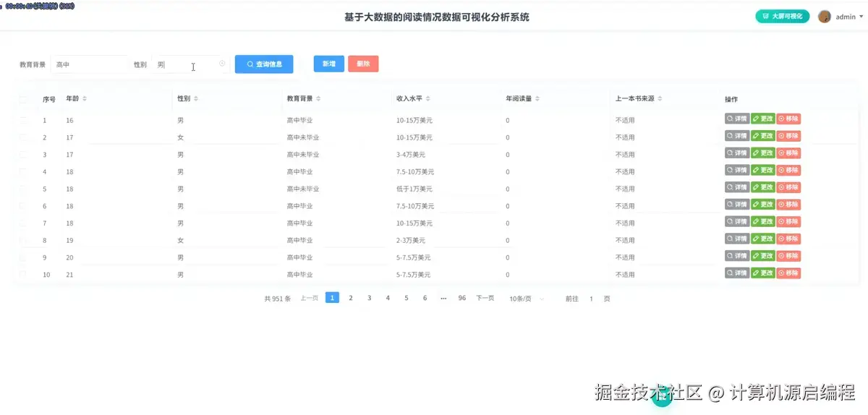This screenshot has width=868, height=415.
Task: Go to pagination page 3
Action: coord(369,298)
